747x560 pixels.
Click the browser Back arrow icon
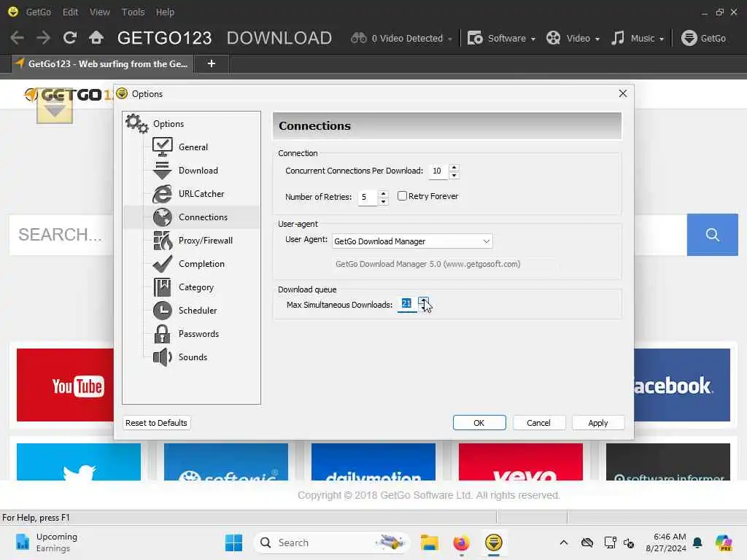[x=18, y=38]
